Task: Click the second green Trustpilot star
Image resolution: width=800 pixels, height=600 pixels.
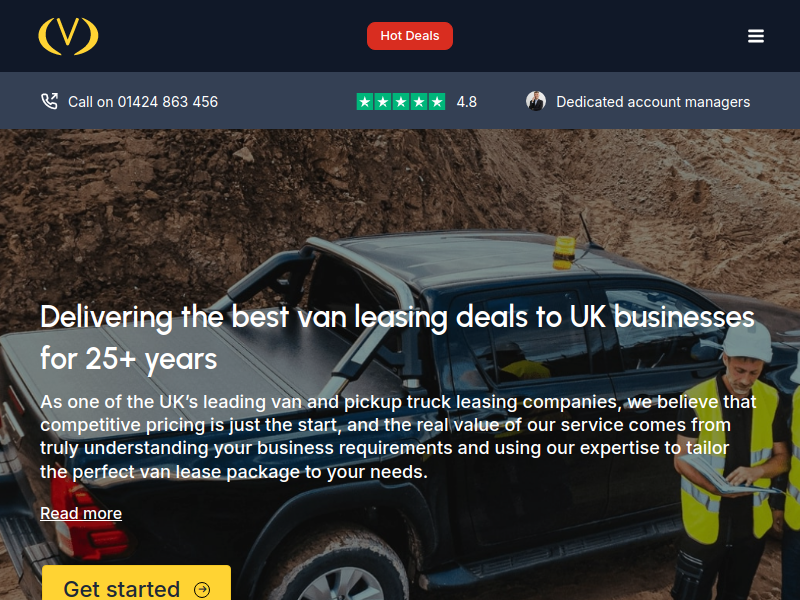Action: point(383,102)
